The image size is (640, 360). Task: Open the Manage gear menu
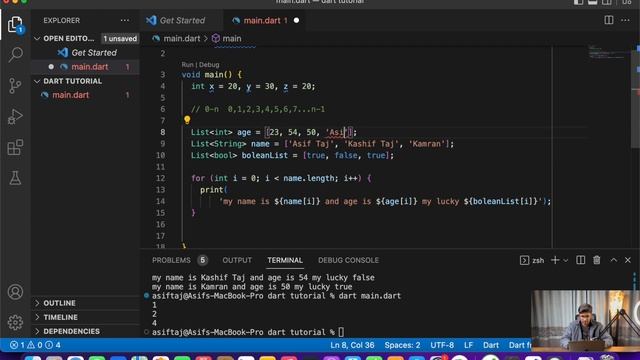coord(15,322)
